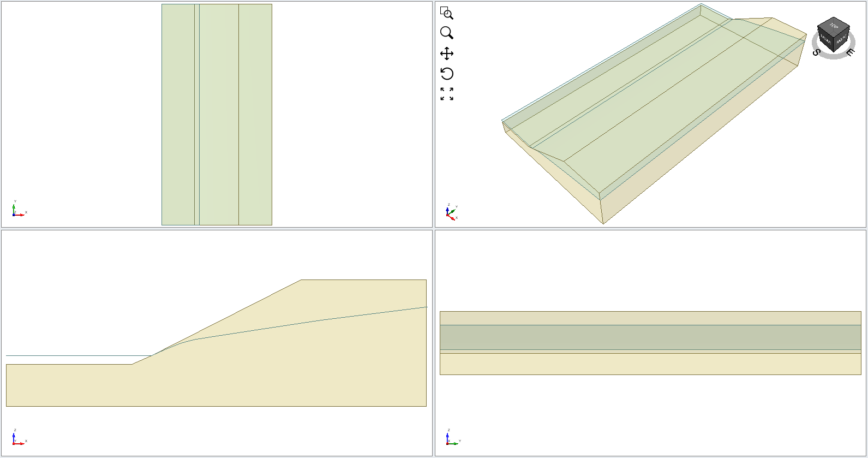
Task: Select the green water surface in plan view
Action: (x=217, y=115)
